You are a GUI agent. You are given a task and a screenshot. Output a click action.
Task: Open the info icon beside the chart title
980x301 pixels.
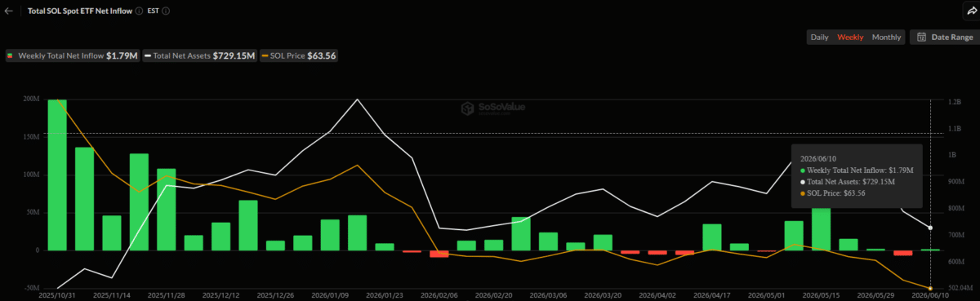139,11
